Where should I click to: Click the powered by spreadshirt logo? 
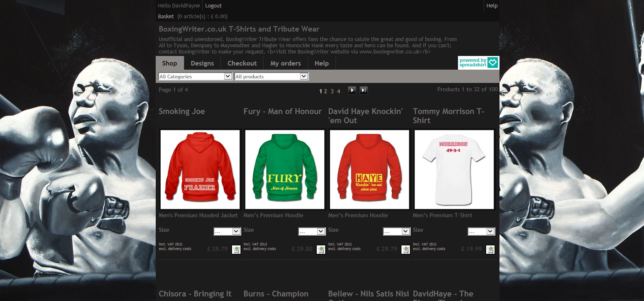coord(478,62)
